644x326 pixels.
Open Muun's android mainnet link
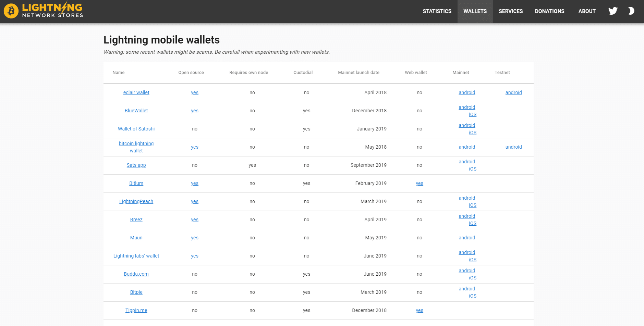click(x=467, y=238)
